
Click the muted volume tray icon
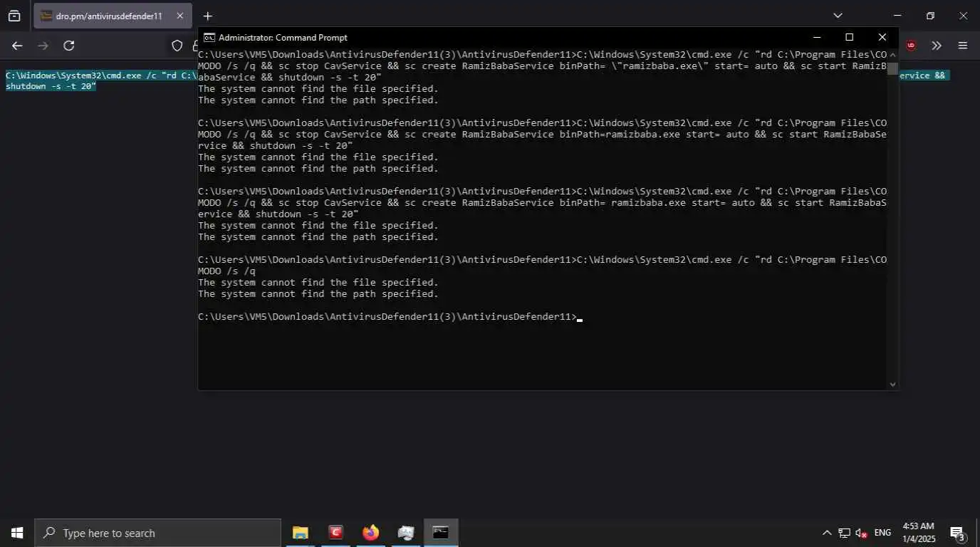[862, 533]
